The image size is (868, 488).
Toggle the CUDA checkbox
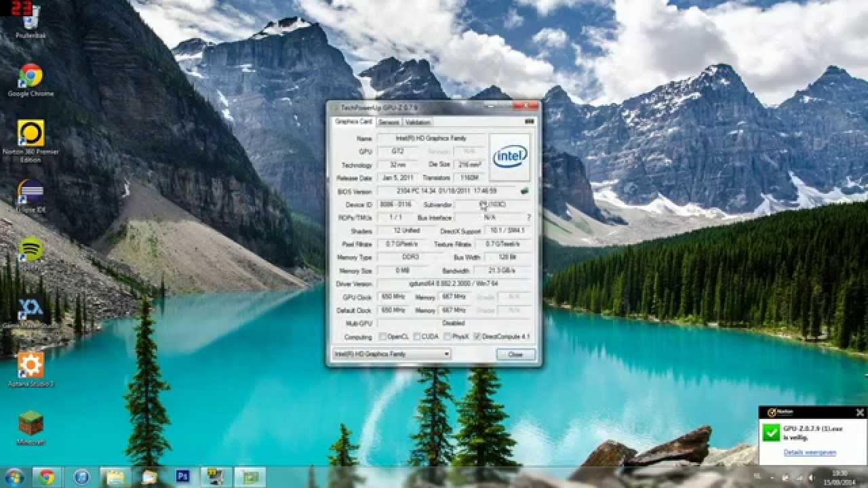tap(417, 336)
